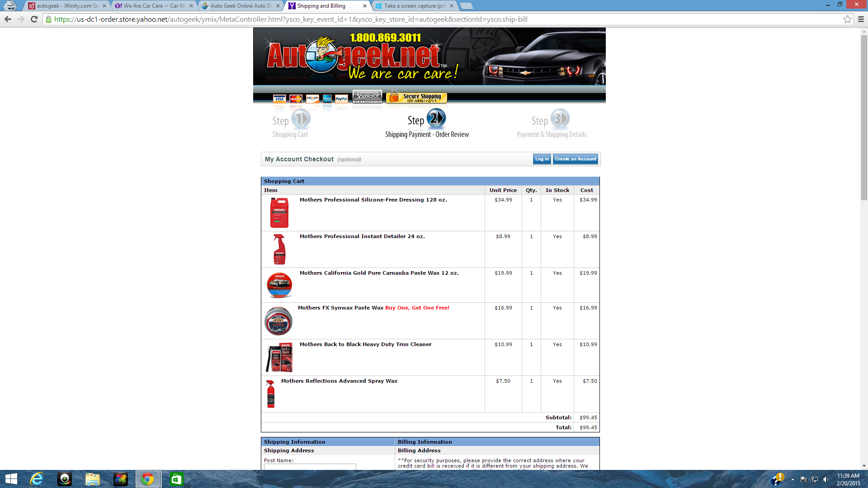The height and width of the screenshot is (488, 868).
Task: Click the Visa card logo
Action: pyautogui.click(x=279, y=99)
